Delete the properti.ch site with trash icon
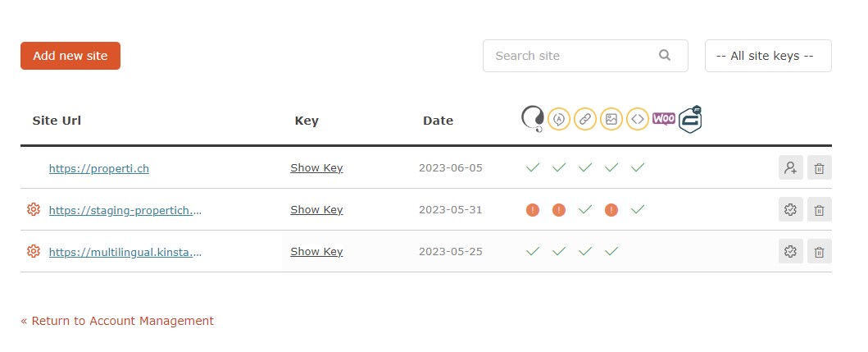The height and width of the screenshot is (352, 868). pyautogui.click(x=820, y=167)
